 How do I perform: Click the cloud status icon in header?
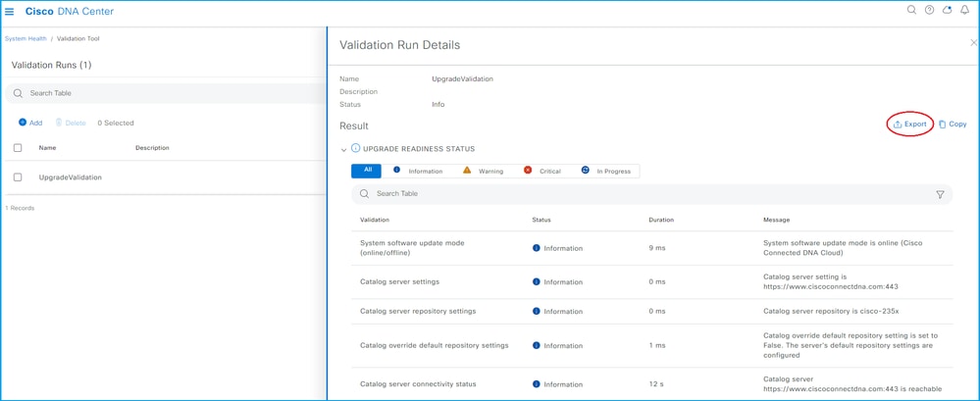coord(947,10)
